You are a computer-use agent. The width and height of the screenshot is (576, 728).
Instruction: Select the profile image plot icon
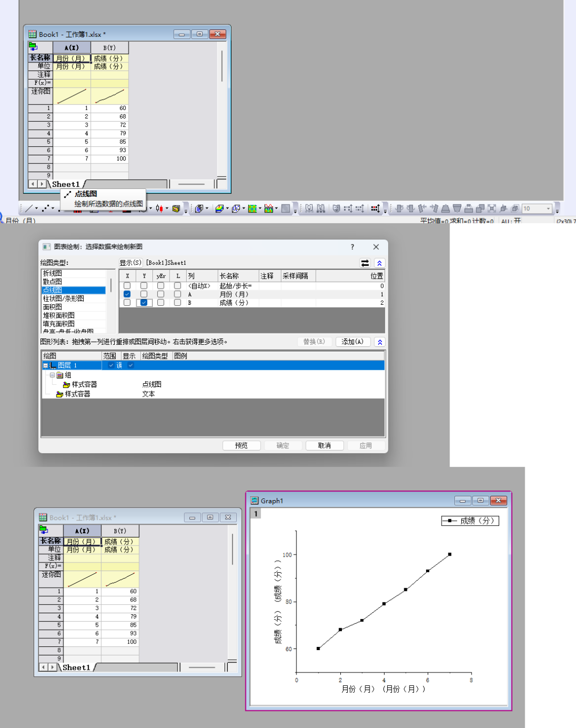coord(269,209)
